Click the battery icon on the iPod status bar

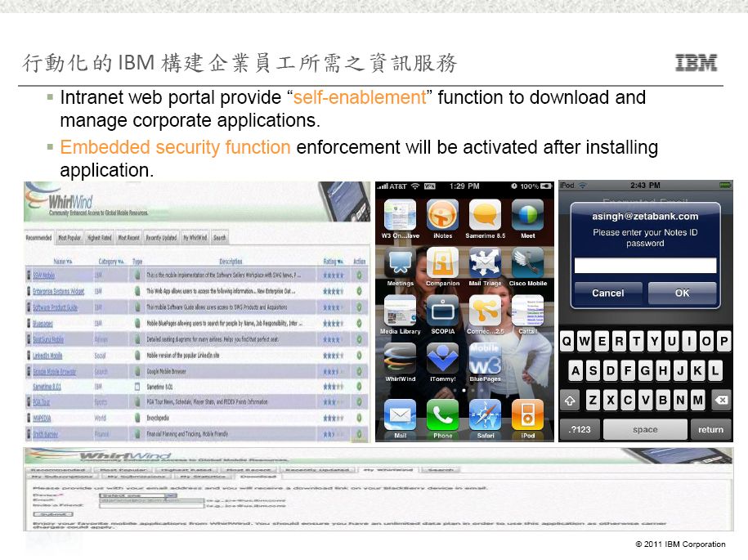(x=725, y=185)
